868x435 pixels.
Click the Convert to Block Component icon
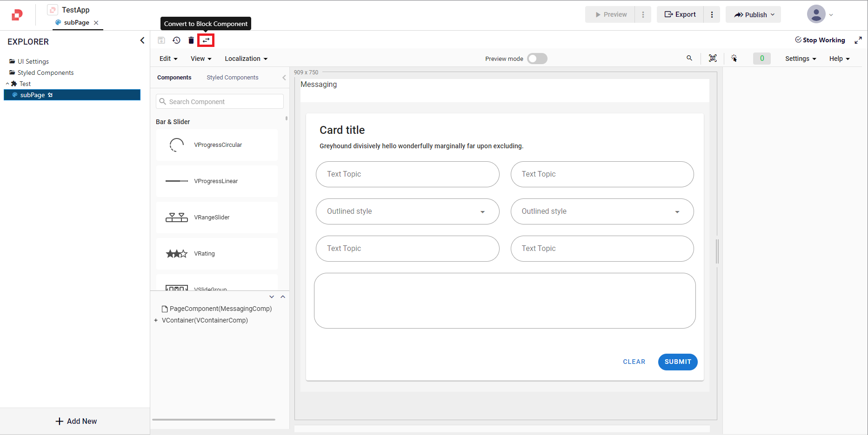[x=206, y=40]
